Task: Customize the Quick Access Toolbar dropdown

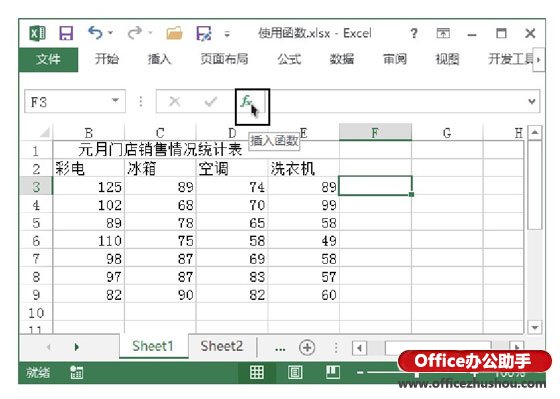Action: (x=227, y=34)
